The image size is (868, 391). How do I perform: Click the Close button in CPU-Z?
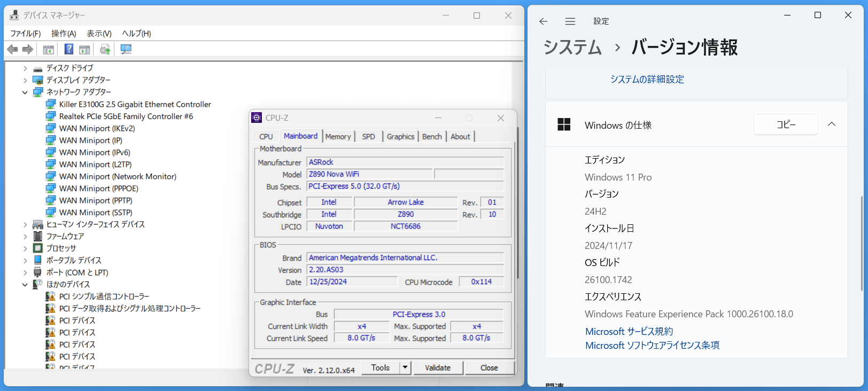point(489,367)
